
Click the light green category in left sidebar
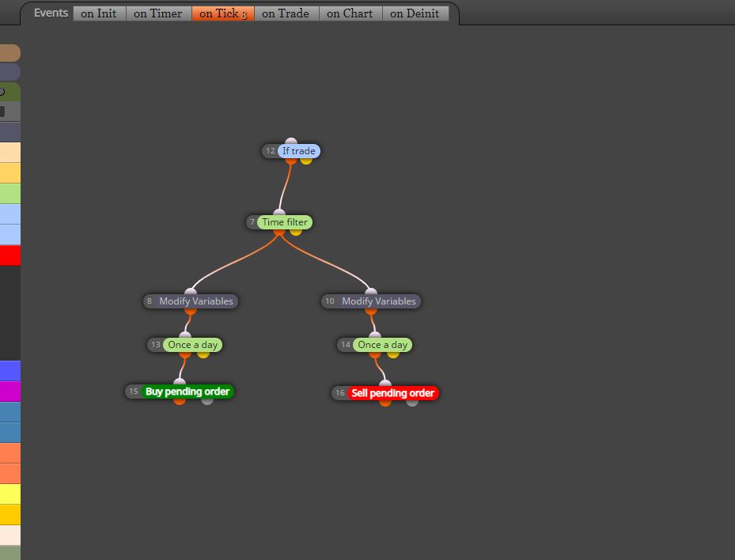click(x=9, y=194)
